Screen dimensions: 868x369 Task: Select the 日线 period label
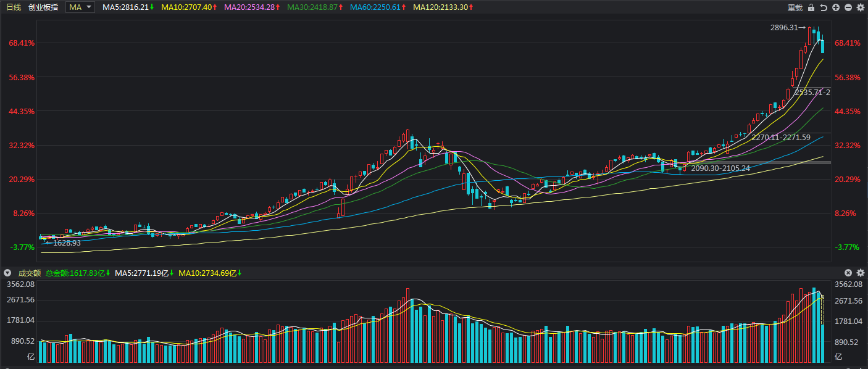point(14,7)
